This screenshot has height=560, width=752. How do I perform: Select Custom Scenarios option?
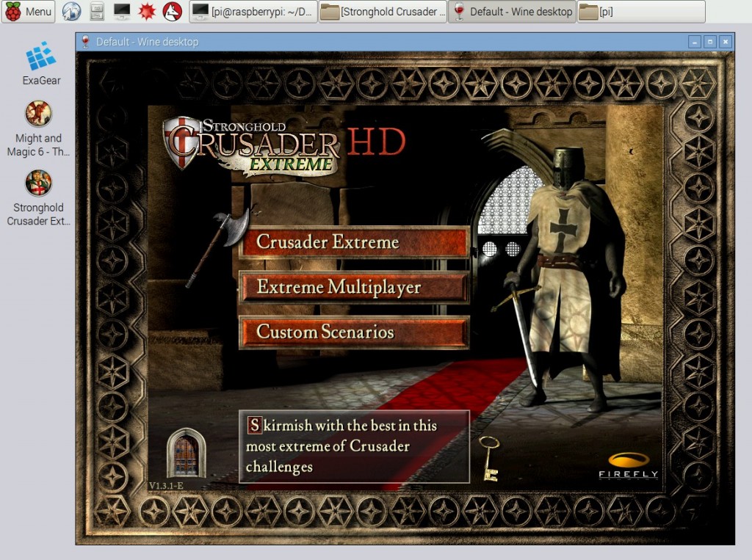click(x=354, y=332)
